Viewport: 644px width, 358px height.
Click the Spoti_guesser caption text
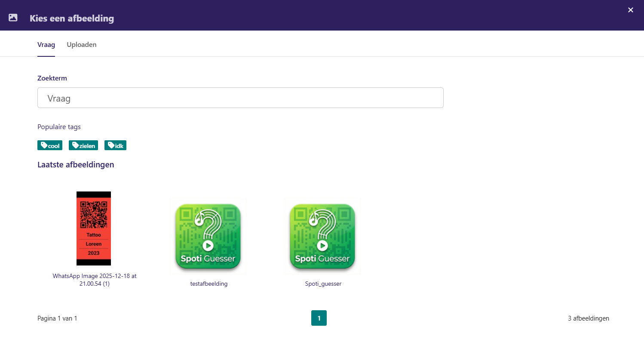323,284
